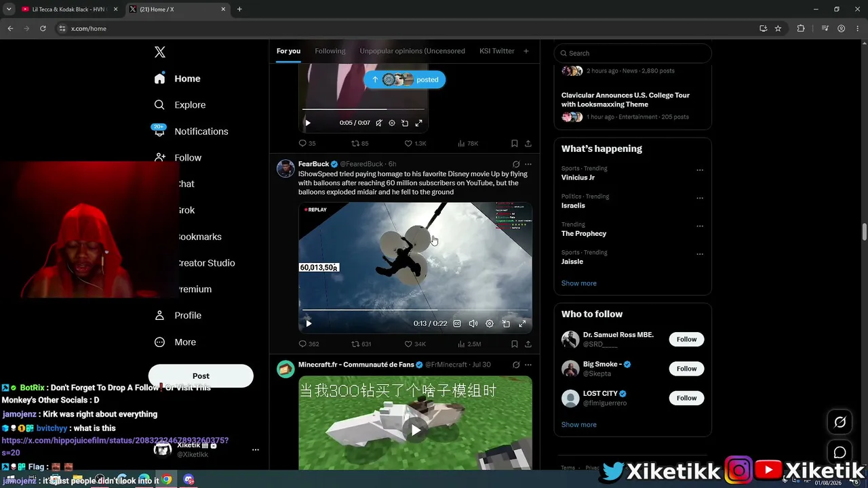Follow Big Smoke
Viewport: 868px width, 488px height.
pos(686,369)
